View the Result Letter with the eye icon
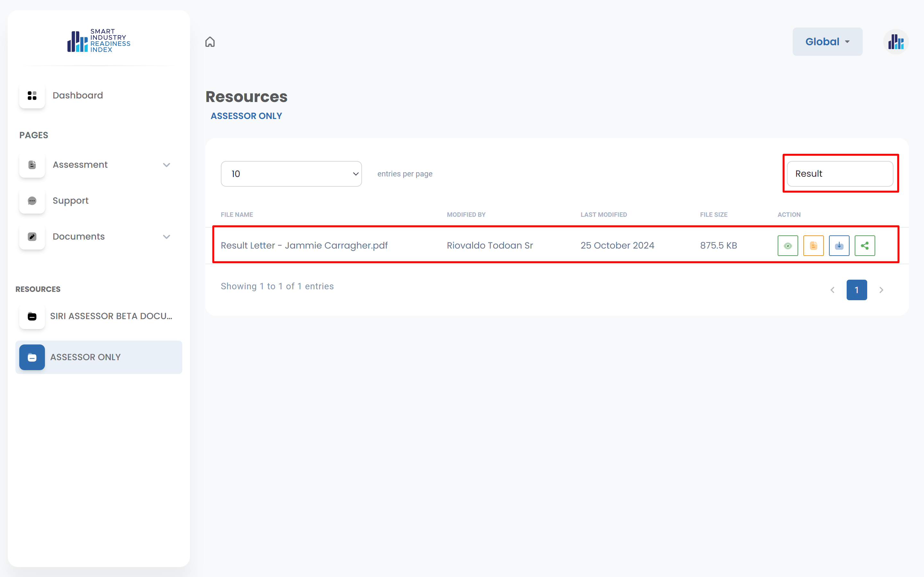This screenshot has height=577, width=924. pos(787,245)
